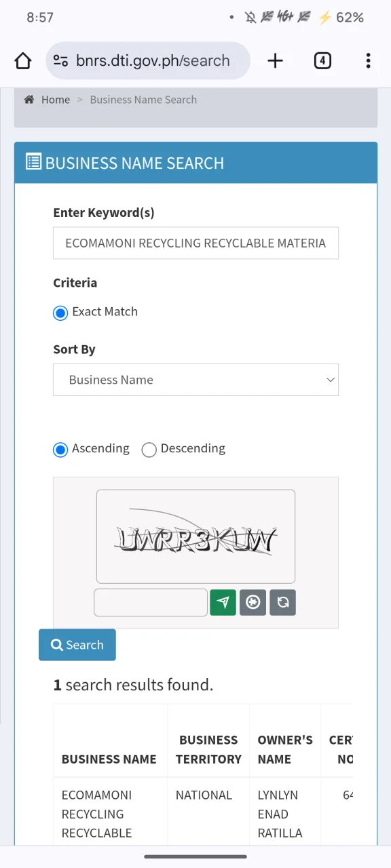Submit captcha with green send icon
This screenshot has width=391, height=868.
pos(223,602)
